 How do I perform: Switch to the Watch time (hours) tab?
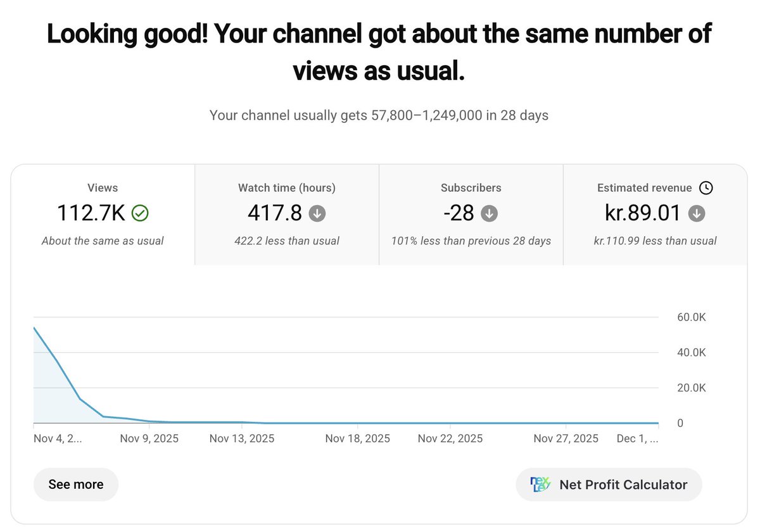pos(287,215)
